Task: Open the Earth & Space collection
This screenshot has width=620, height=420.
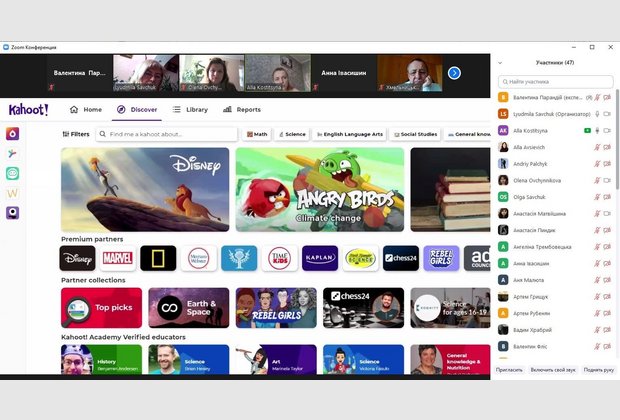Action: pos(189,308)
